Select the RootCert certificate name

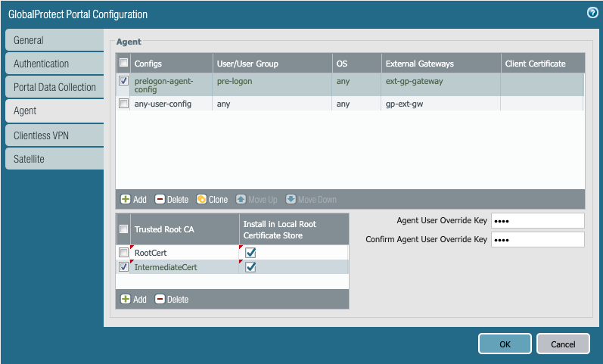pos(151,253)
